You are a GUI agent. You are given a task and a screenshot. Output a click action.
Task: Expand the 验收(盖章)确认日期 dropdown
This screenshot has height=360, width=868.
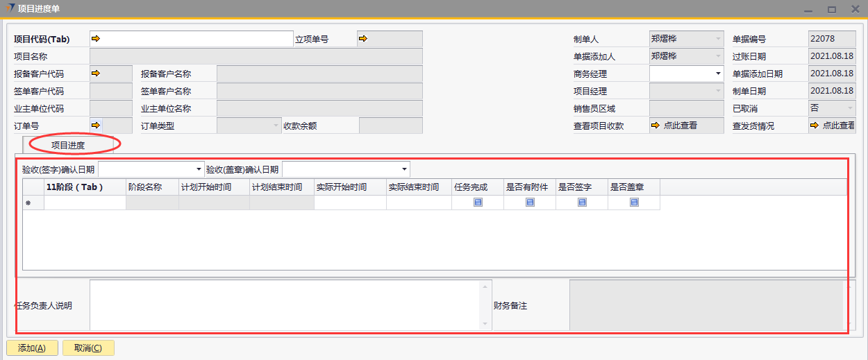click(x=404, y=169)
